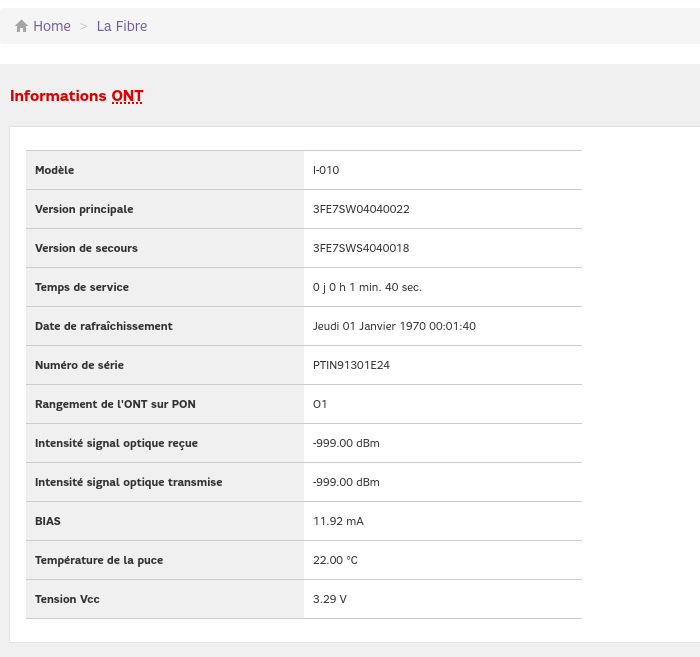
Task: Click the Home house icon
Action: point(21,26)
